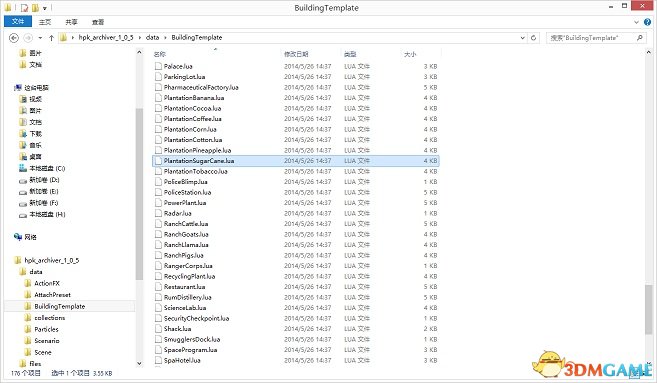Go up one folder level

tap(51, 38)
